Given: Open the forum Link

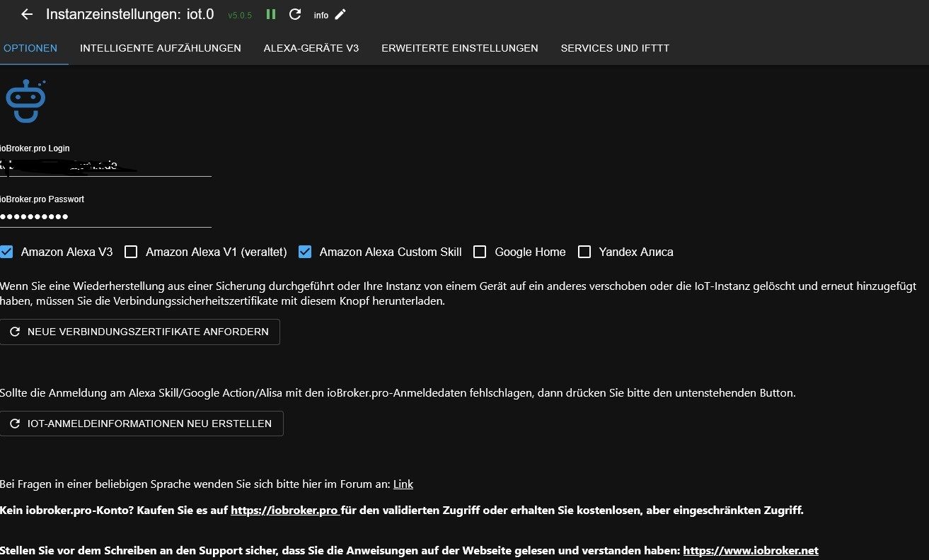Looking at the screenshot, I should coord(403,484).
